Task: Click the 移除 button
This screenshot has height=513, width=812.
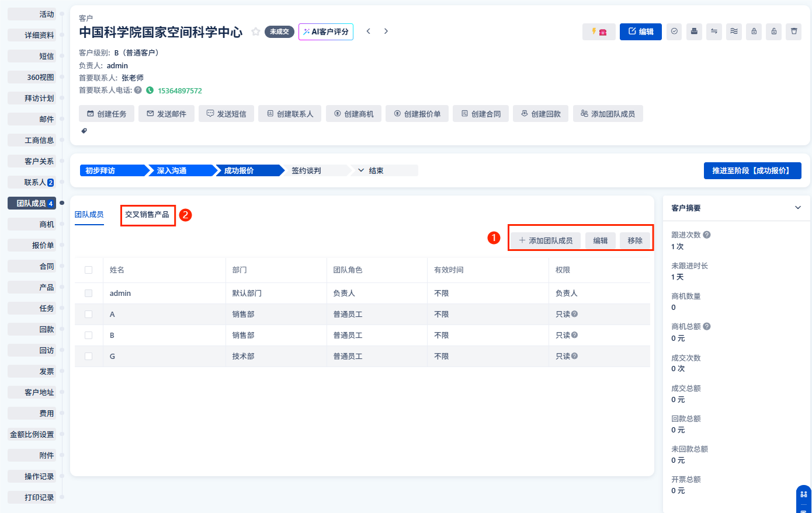Action: (x=635, y=240)
